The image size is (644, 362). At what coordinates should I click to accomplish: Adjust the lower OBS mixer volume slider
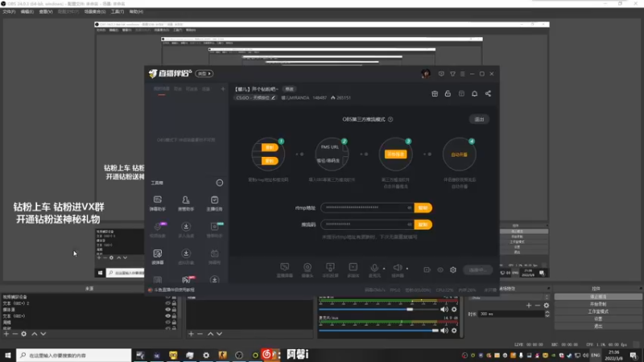click(x=378, y=331)
